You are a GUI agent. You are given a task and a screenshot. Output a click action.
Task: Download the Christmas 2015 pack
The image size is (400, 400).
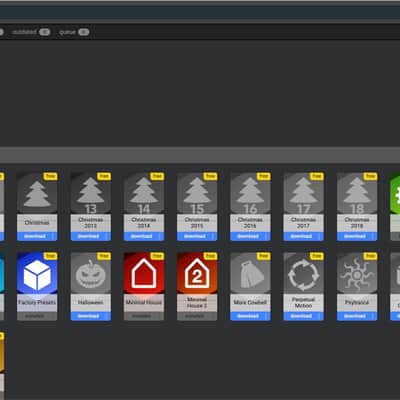click(197, 236)
